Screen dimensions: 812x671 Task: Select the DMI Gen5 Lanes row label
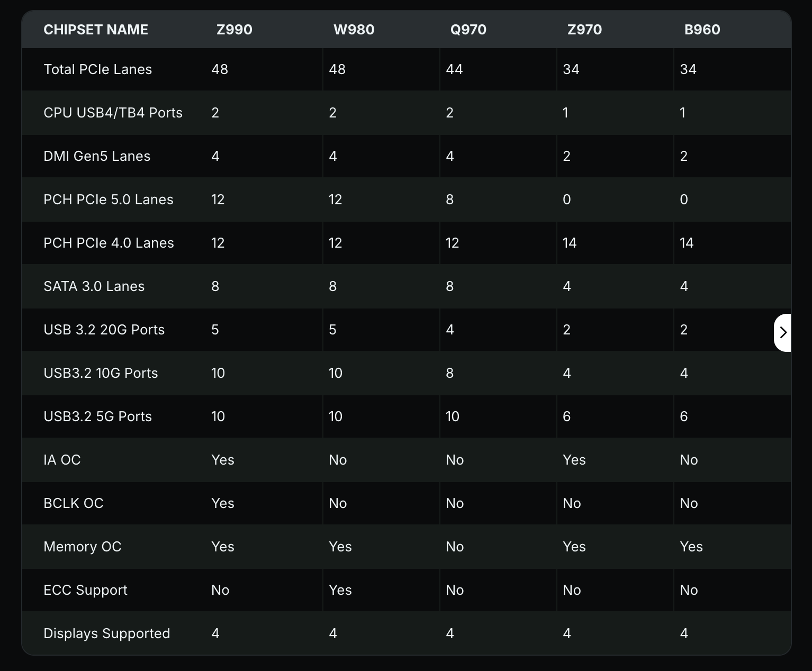97,156
